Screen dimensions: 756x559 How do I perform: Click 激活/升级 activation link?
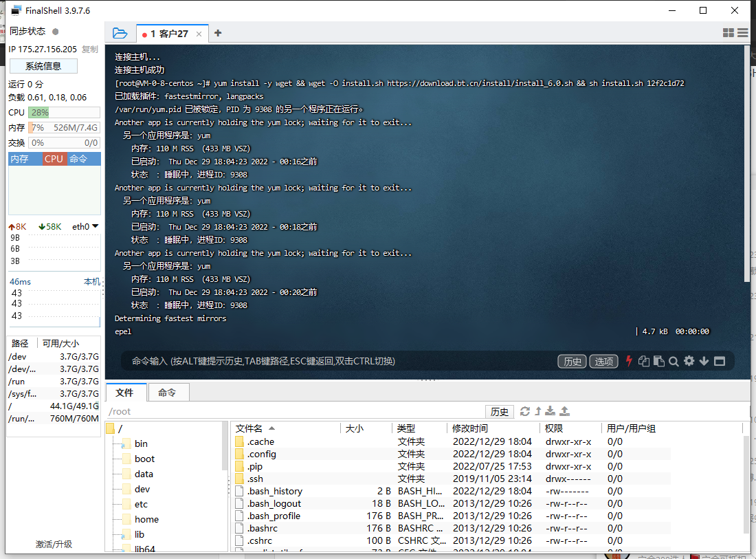click(x=54, y=544)
